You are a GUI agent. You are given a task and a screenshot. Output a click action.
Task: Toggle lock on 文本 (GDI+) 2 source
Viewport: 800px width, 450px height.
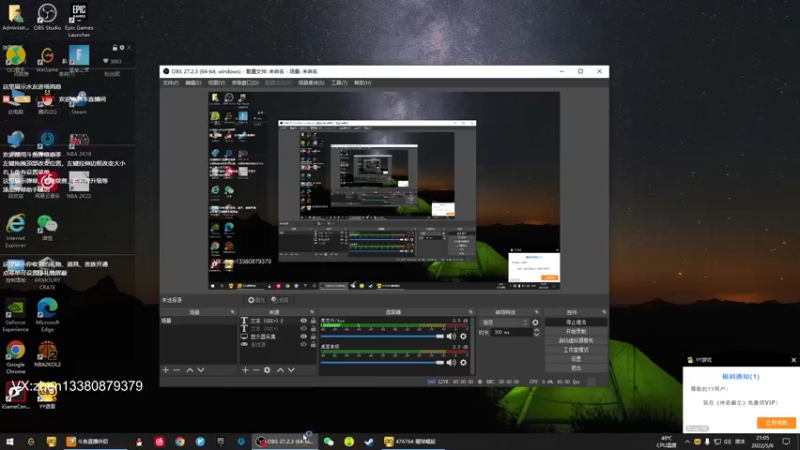[x=313, y=321]
